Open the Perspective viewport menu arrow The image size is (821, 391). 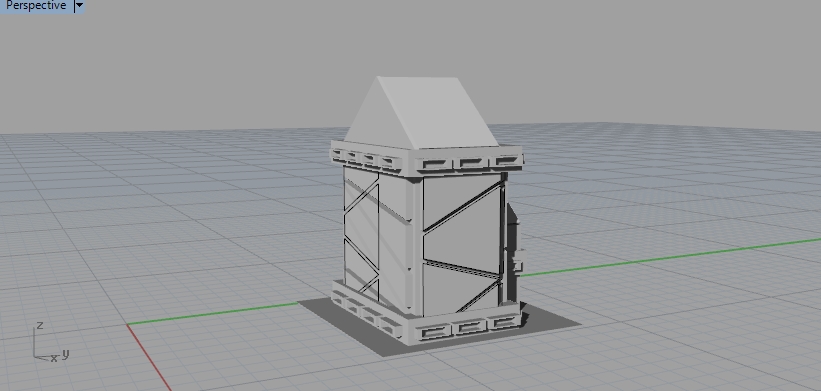click(x=80, y=6)
